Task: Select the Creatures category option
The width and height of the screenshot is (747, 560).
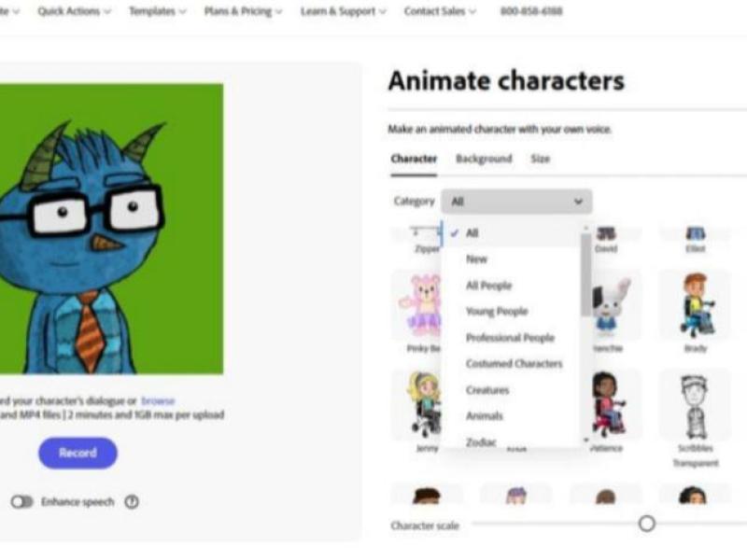Action: coord(487,390)
